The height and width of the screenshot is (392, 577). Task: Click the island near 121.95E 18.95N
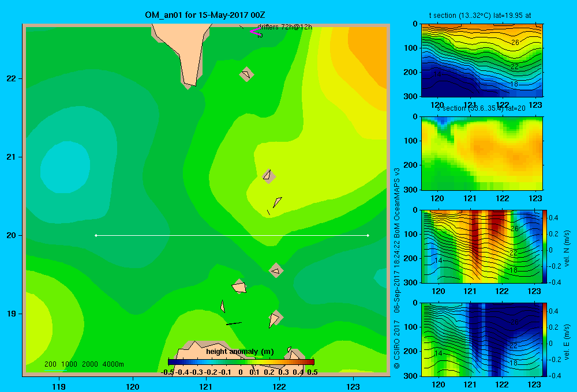[275, 318]
